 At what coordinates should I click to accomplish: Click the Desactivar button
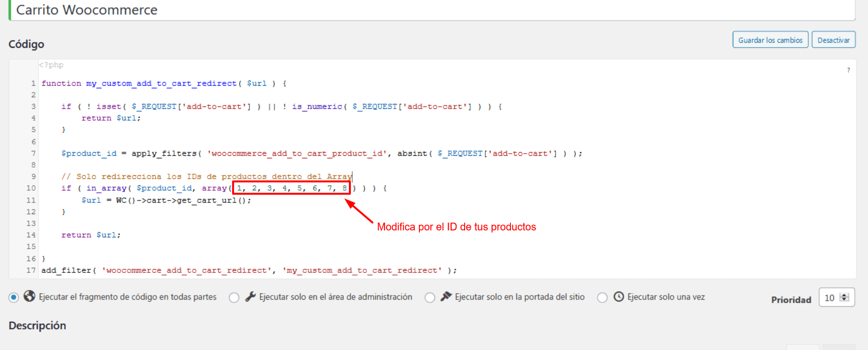click(834, 40)
